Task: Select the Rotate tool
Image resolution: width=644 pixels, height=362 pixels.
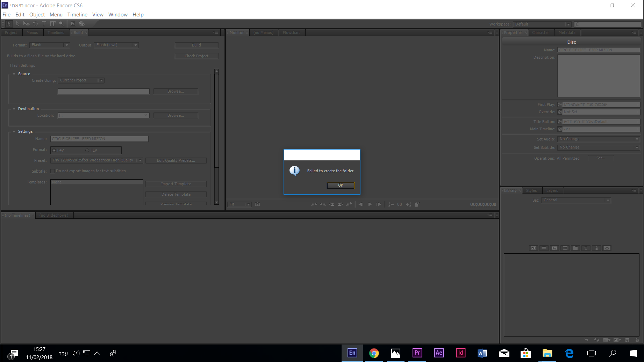Action: (35, 24)
